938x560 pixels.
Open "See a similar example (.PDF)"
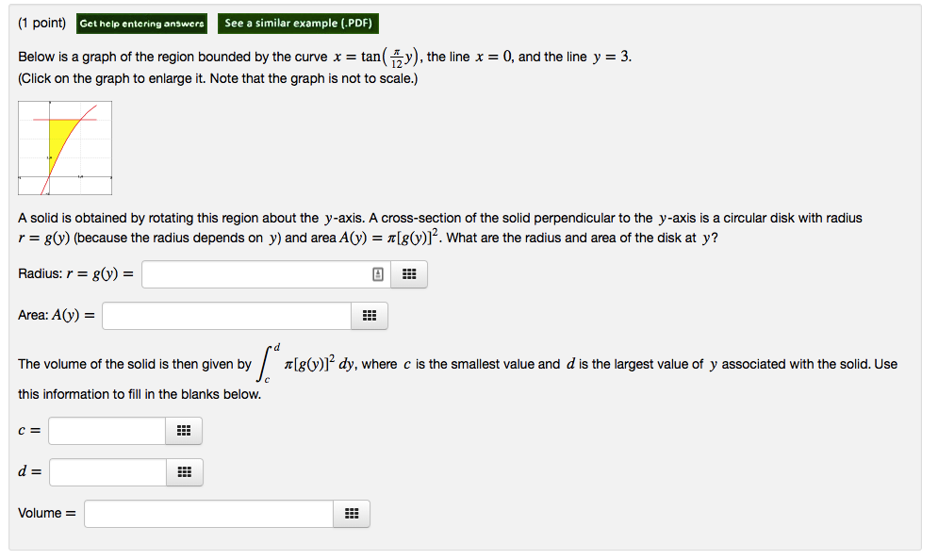tap(298, 24)
